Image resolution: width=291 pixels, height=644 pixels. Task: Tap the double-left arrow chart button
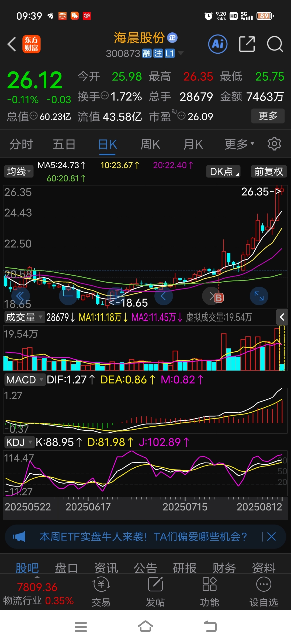tap(20, 296)
